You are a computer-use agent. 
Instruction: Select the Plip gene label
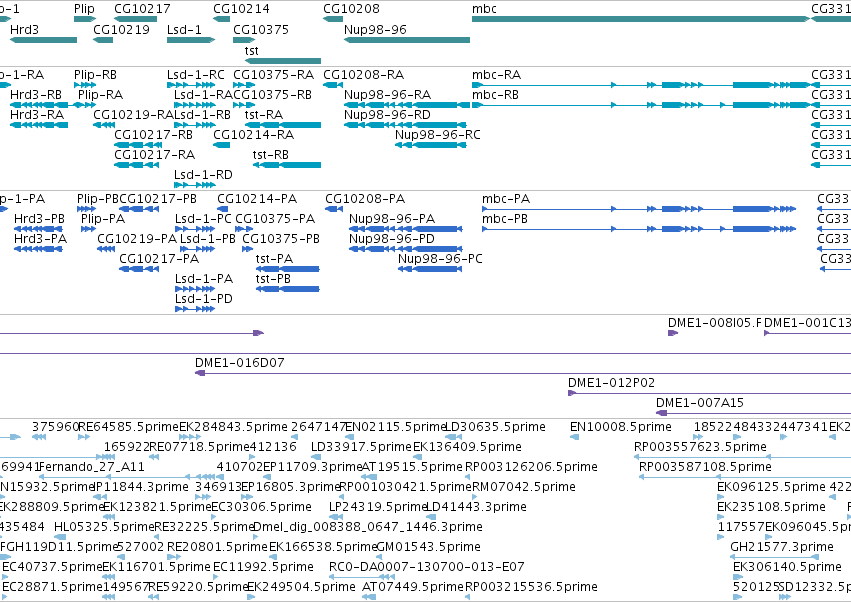pos(84,9)
